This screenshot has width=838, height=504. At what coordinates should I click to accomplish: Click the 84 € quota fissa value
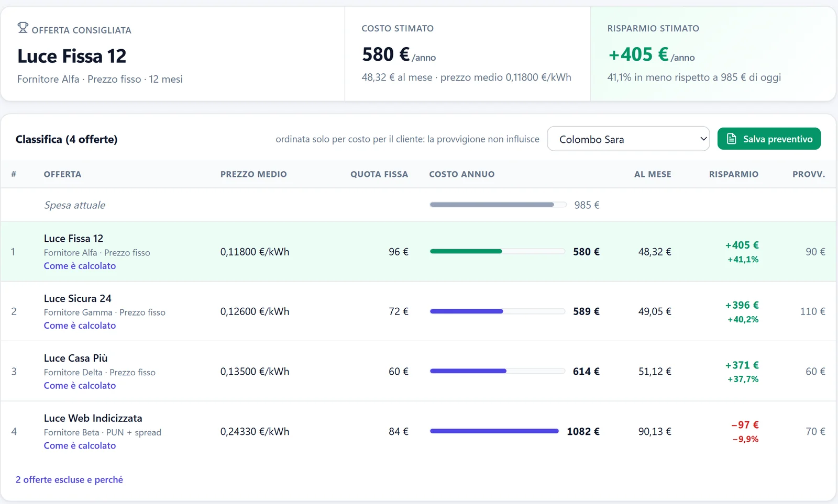[398, 432]
